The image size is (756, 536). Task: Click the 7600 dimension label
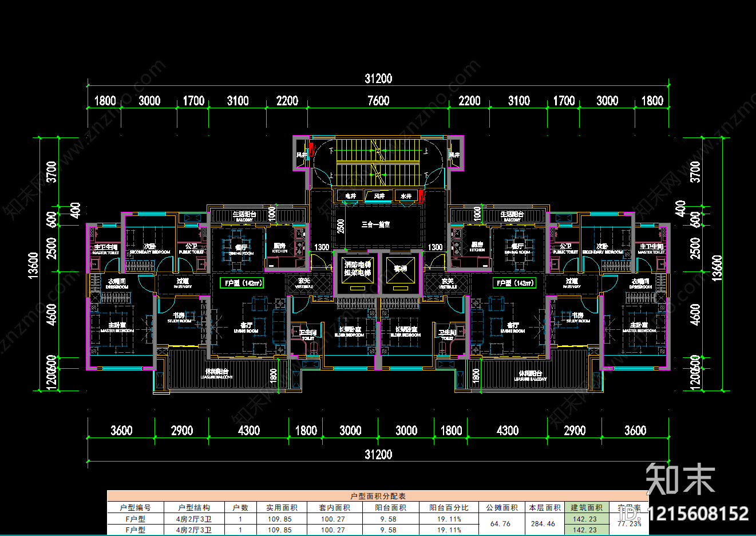pyautogui.click(x=378, y=101)
